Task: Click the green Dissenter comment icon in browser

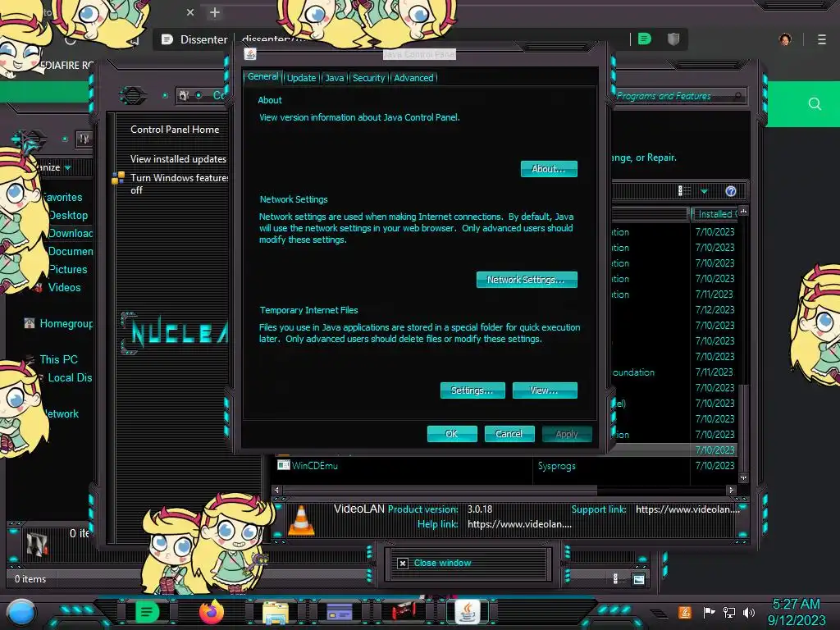Action: pyautogui.click(x=645, y=39)
